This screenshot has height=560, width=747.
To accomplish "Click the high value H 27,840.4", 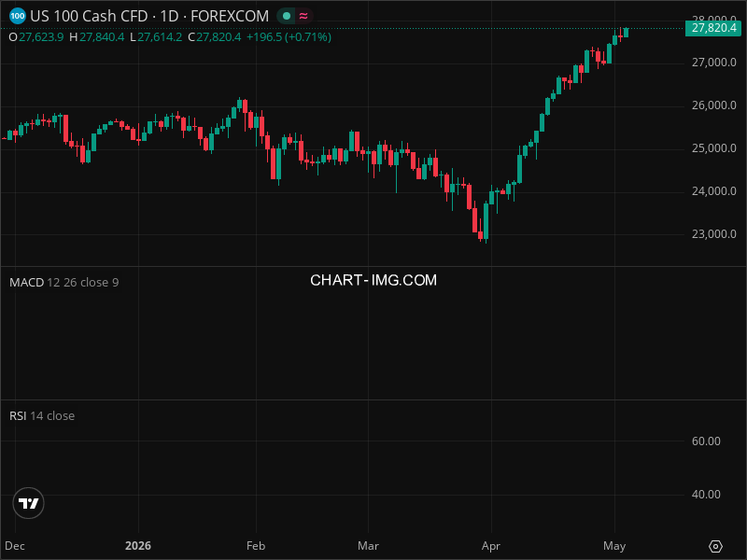I will point(97,37).
